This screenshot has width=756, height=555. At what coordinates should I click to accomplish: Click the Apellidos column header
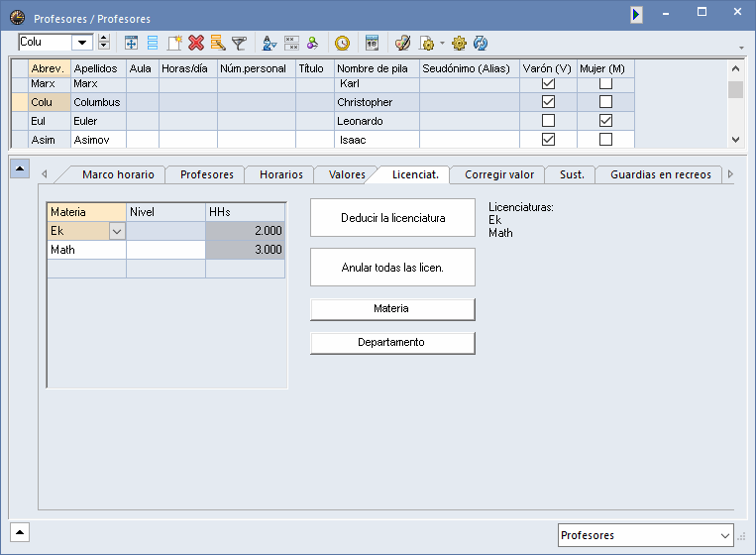pyautogui.click(x=98, y=68)
